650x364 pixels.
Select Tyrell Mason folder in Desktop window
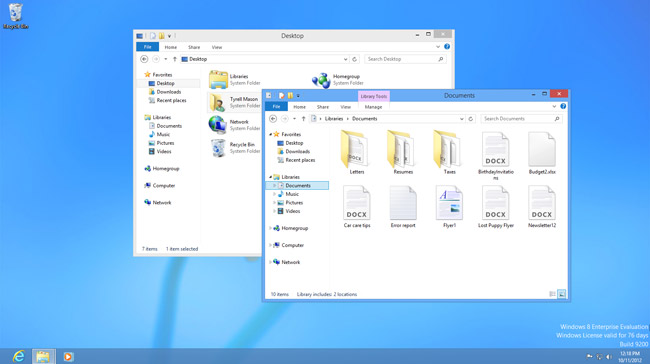coord(234,102)
